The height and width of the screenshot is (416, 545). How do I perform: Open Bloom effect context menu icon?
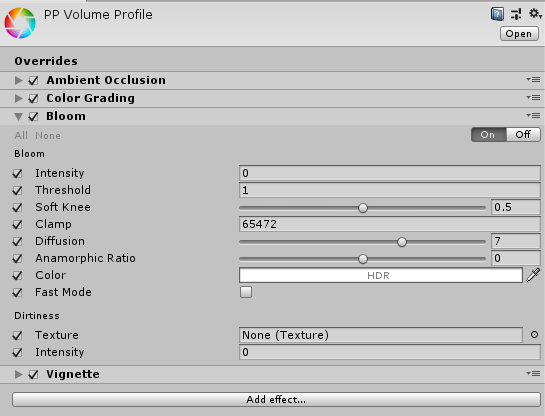533,115
